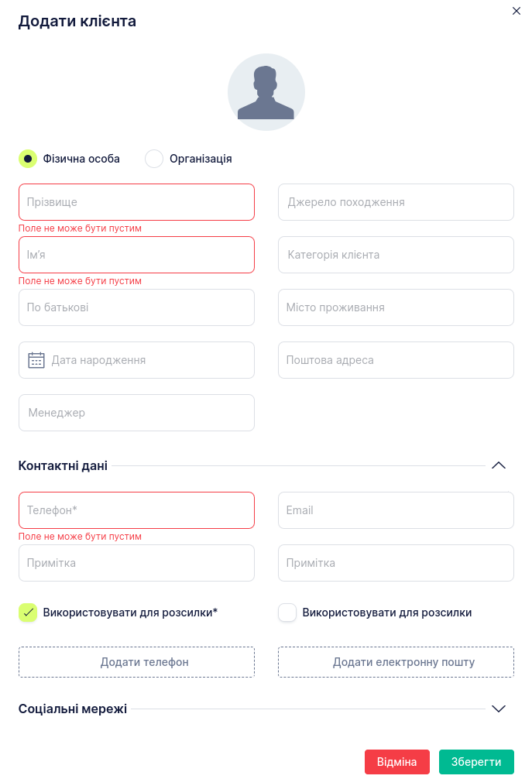The image size is (532, 779).
Task: Expand the Соціальні мережі section
Action: [499, 709]
